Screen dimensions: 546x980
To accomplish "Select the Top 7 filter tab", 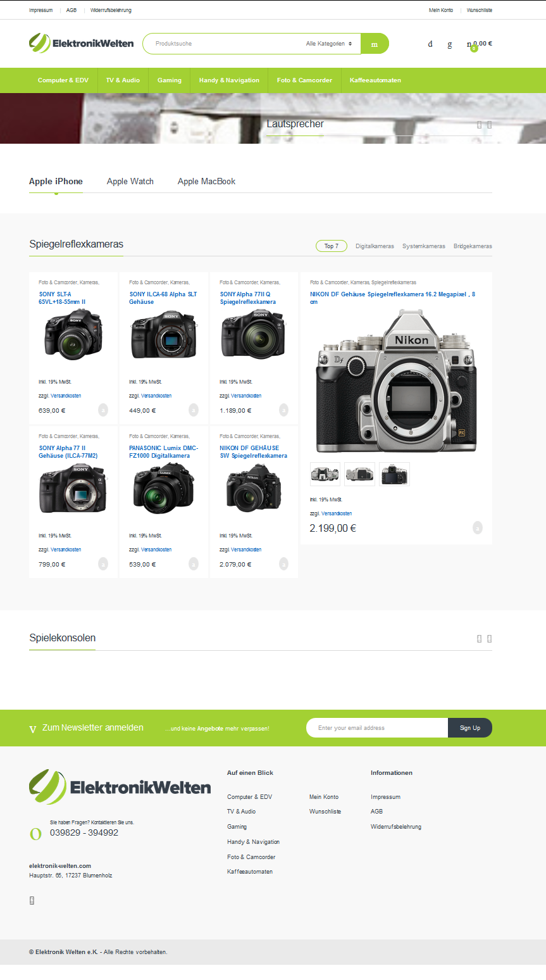I will (332, 246).
